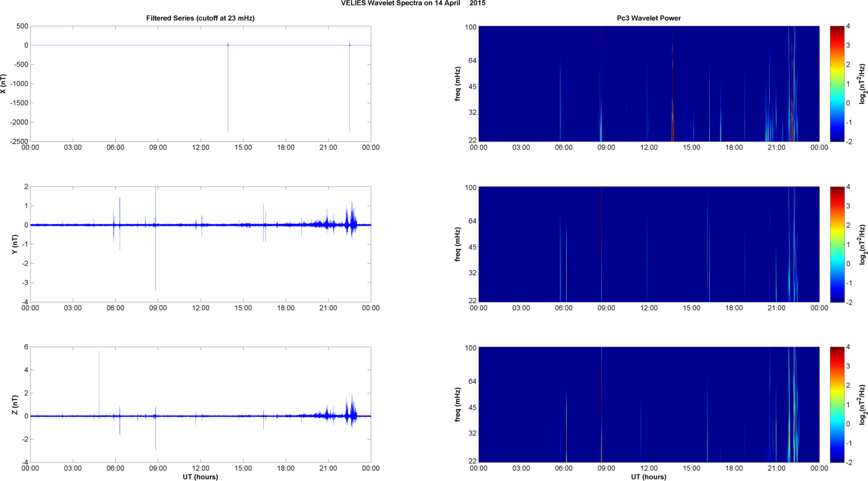Click "UT (hours)" label under the Z series plot
Image resolution: width=868 pixels, height=481 pixels.
pos(201,477)
